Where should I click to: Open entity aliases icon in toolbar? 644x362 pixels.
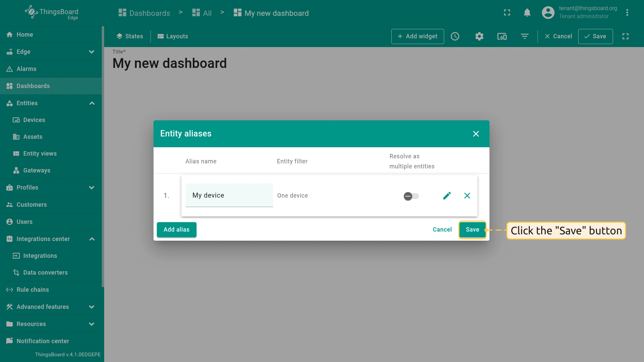[x=502, y=36]
